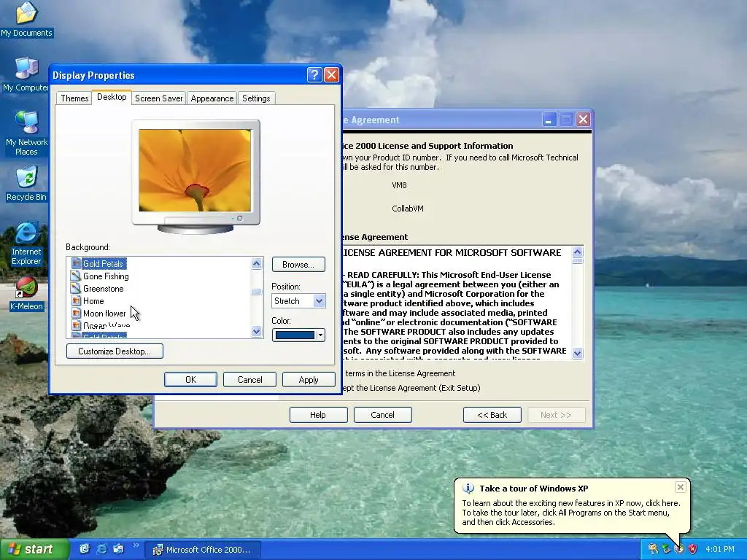Switch to the Appearance tab
Image resolution: width=747 pixels, height=560 pixels.
[212, 98]
